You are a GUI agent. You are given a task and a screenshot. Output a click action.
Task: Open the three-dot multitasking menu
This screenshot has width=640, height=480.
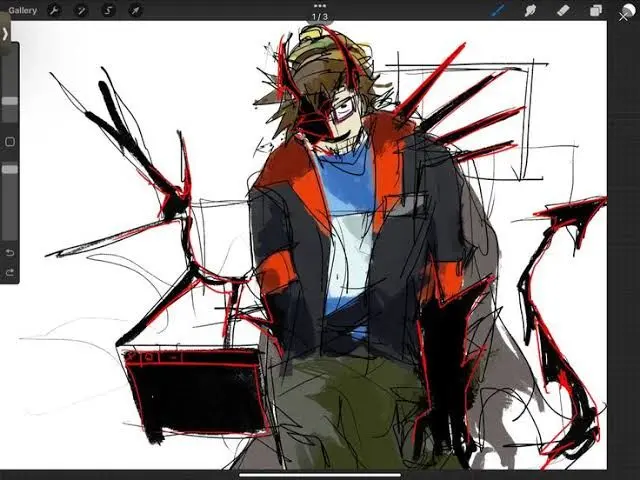click(320, 6)
